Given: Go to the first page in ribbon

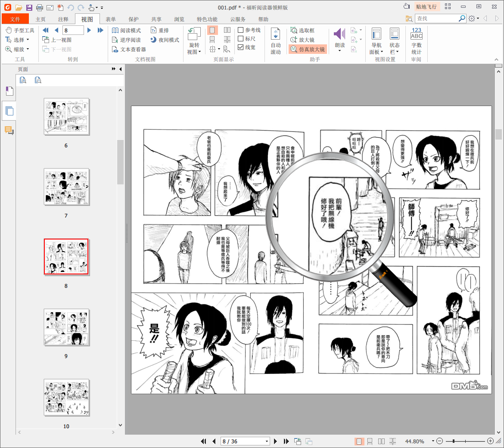Looking at the screenshot, I should tap(46, 30).
